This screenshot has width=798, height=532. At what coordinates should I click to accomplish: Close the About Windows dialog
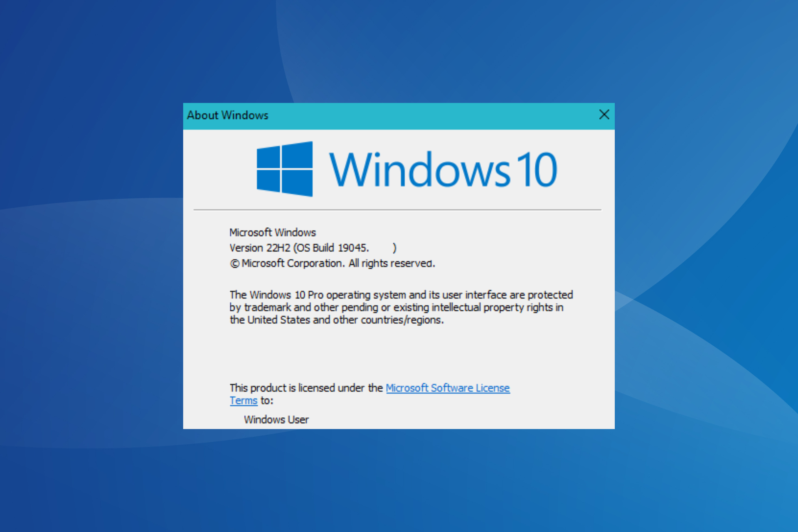[x=604, y=115]
